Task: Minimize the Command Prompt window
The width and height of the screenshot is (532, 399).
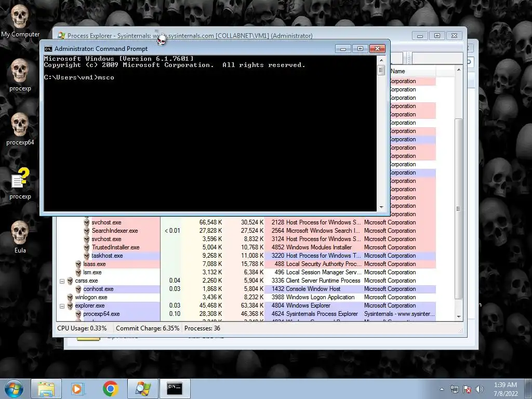Action: click(343, 49)
